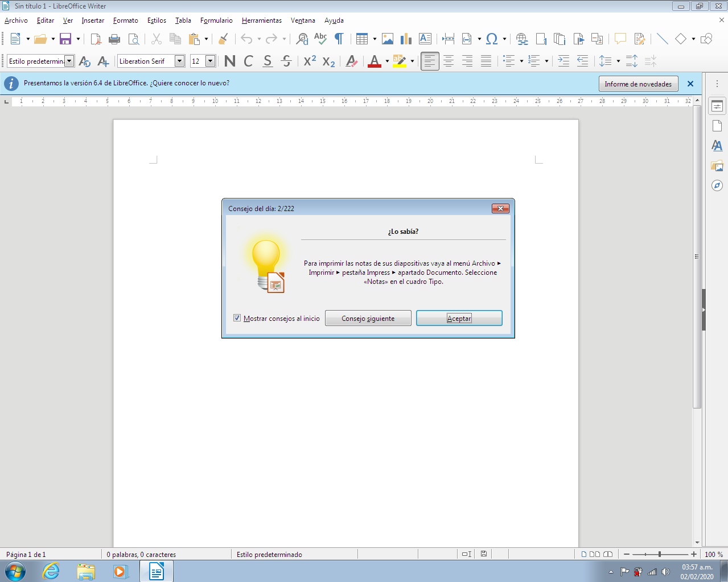Open sidebar Gallery icon
The height and width of the screenshot is (582, 728).
click(717, 166)
